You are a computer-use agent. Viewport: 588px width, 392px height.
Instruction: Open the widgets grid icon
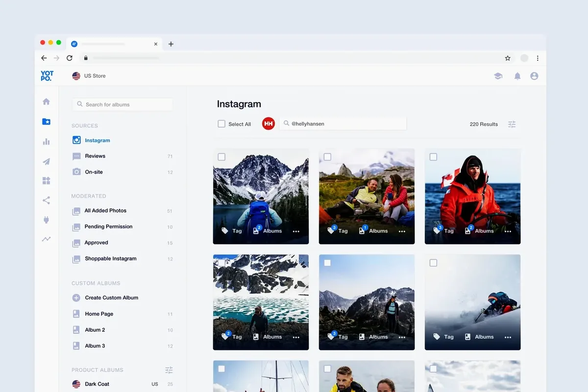(x=46, y=181)
